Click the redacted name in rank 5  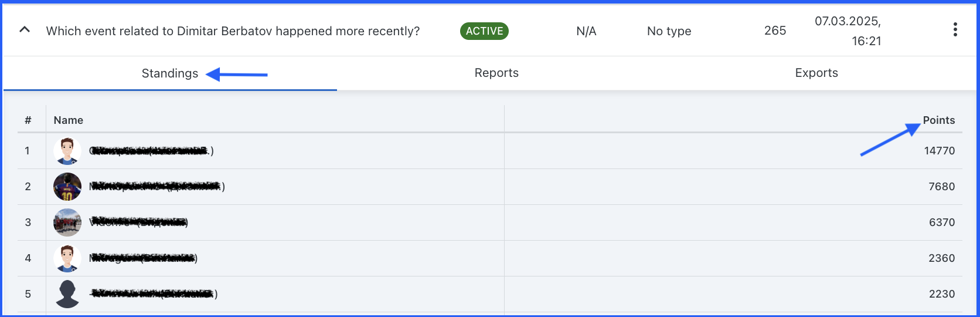pos(153,294)
